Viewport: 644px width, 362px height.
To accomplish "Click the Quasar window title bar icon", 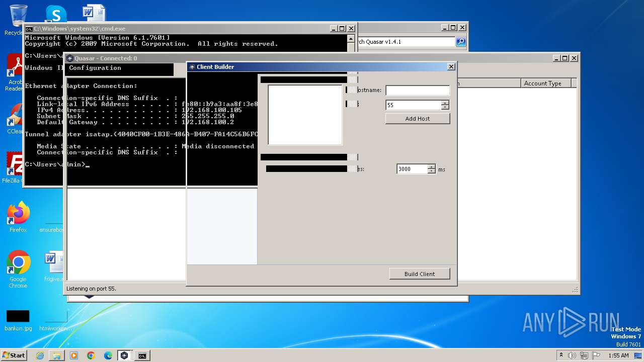I will (70, 58).
